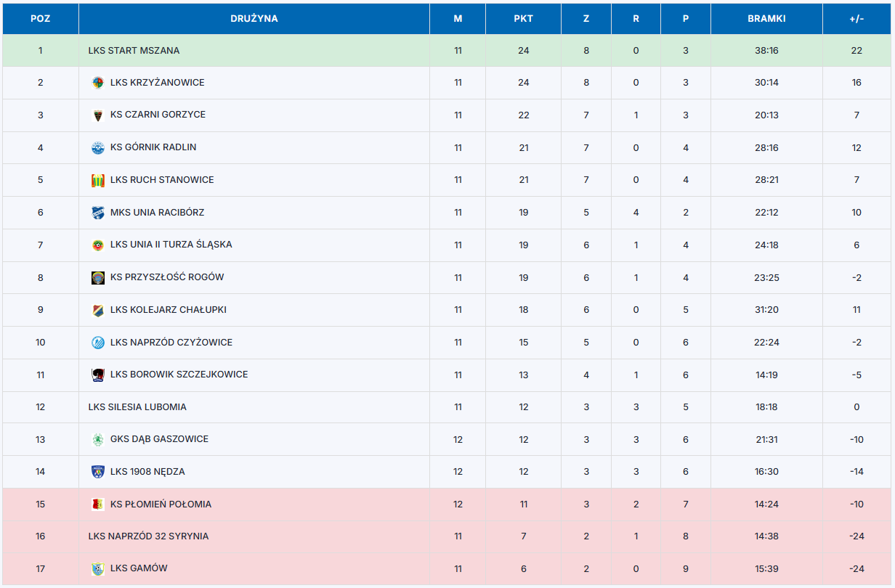Click the KS Górnik Radlin club logo
This screenshot has height=588, width=895.
97,147
